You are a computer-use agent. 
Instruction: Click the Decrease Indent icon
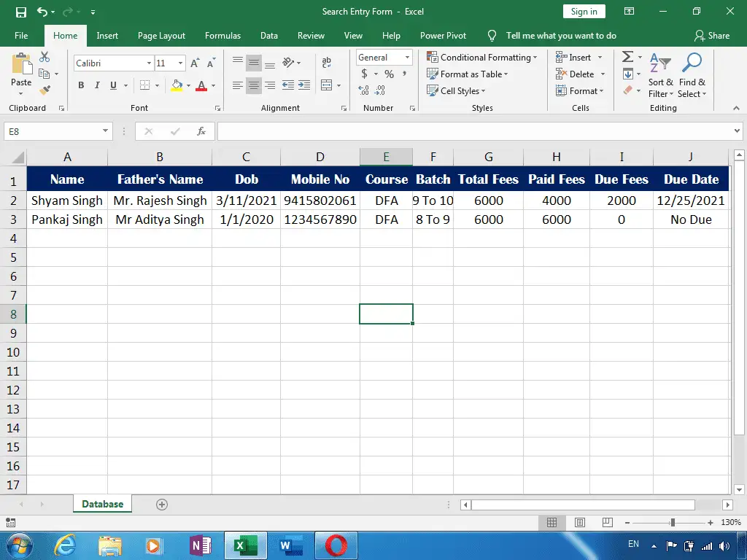287,85
